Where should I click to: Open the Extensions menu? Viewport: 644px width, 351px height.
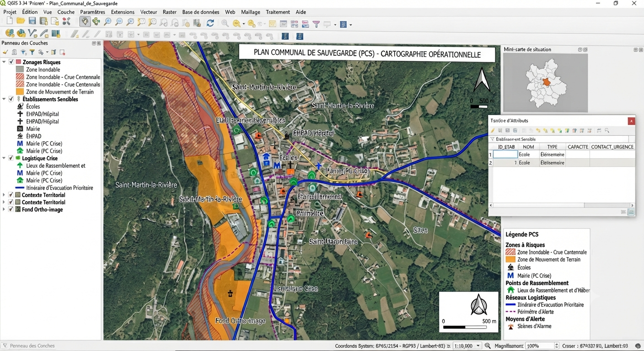coord(123,12)
